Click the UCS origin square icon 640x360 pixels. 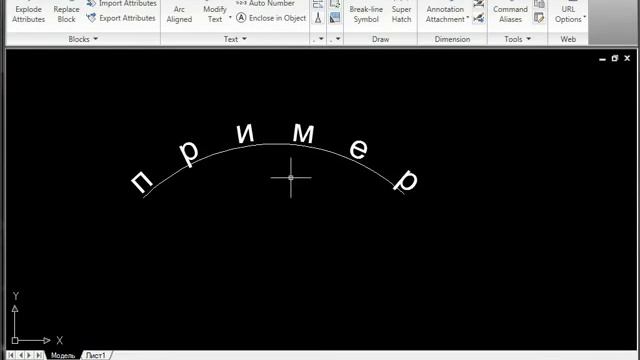pos(15,340)
